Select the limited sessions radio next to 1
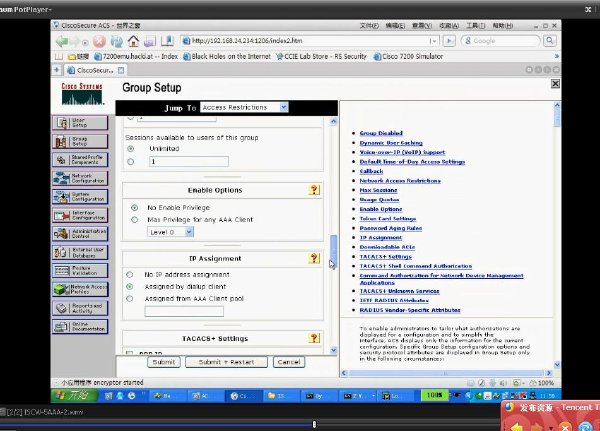The height and width of the screenshot is (431, 600). (x=130, y=162)
